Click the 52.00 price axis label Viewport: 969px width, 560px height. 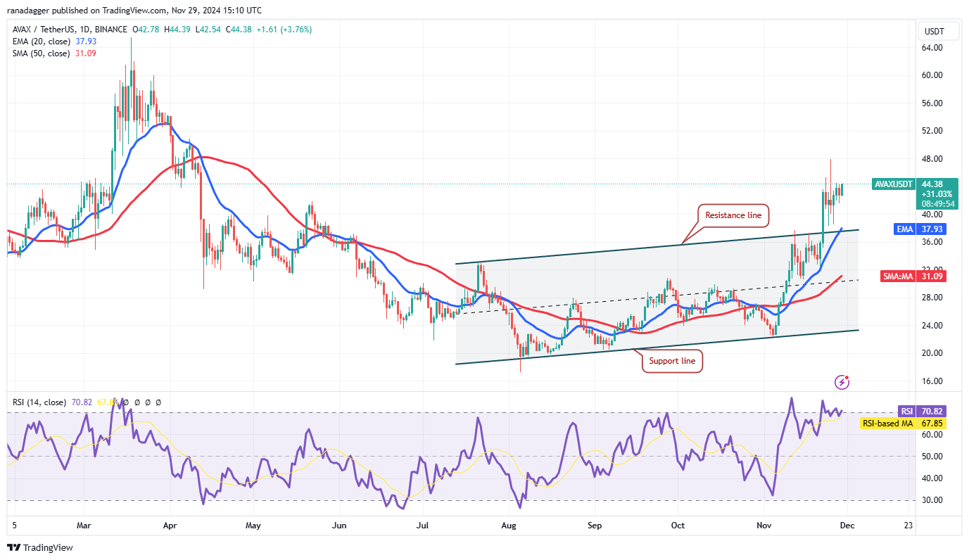932,131
